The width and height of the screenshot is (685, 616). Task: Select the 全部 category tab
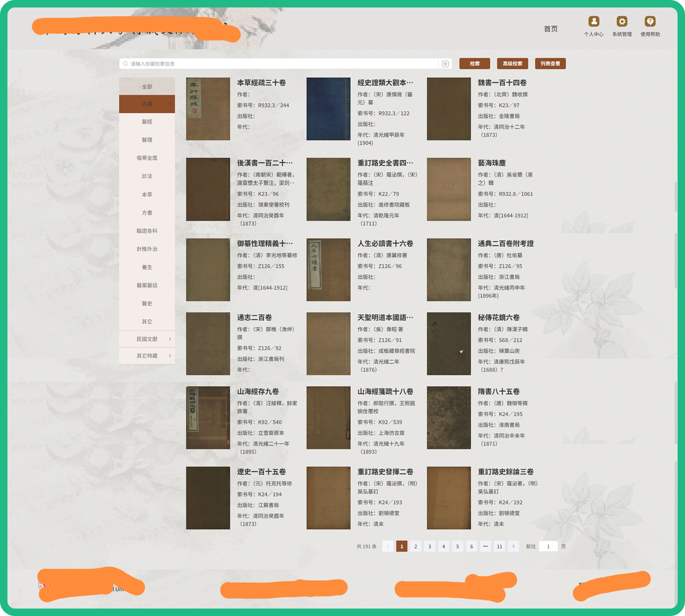[x=147, y=86]
